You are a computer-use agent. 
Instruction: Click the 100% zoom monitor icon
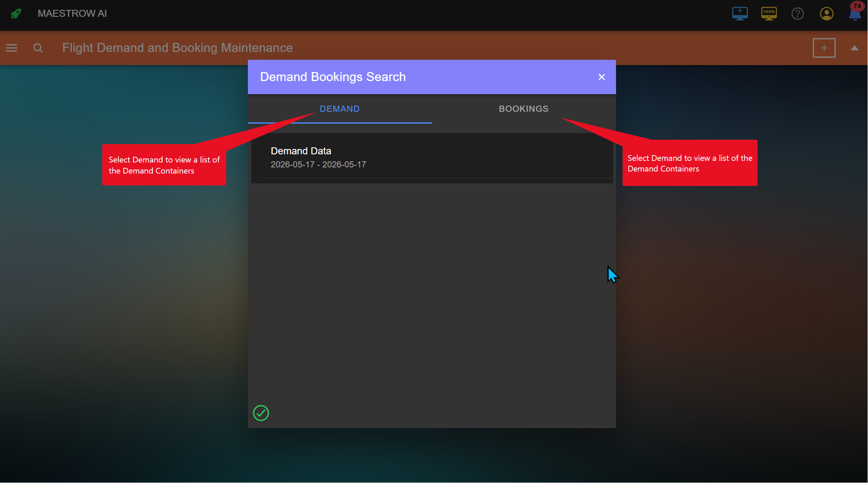point(769,14)
